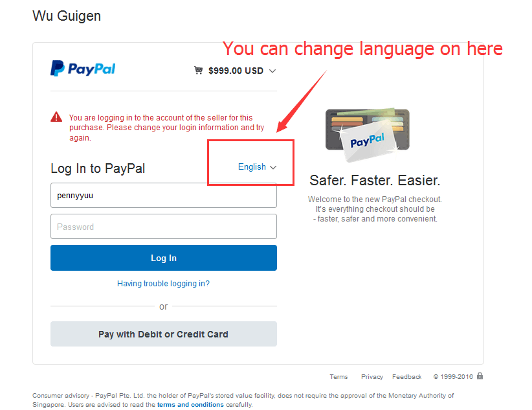Click the Safer. Faster. Easier. heading
The width and height of the screenshot is (532, 410).
(375, 180)
